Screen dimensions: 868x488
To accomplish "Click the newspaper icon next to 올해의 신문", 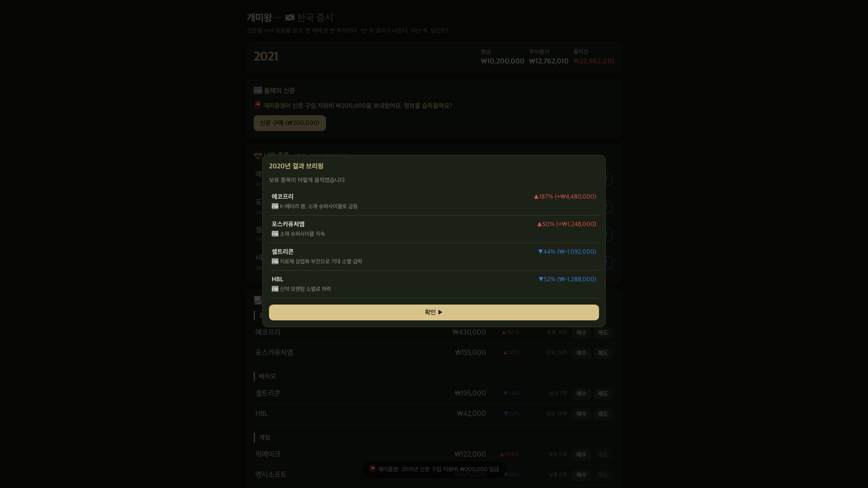I will click(258, 90).
